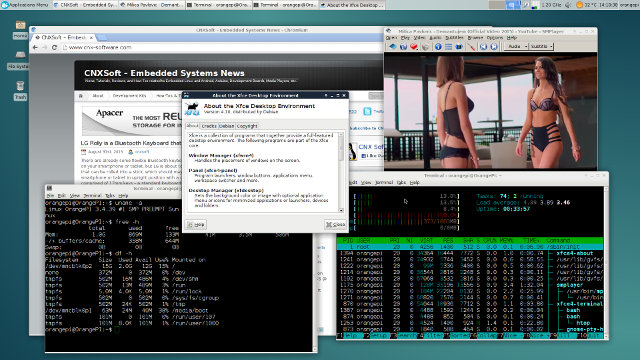Viewport: 640px width, 360px height.
Task: Click F3 Search in htop footer
Action: 403,336
